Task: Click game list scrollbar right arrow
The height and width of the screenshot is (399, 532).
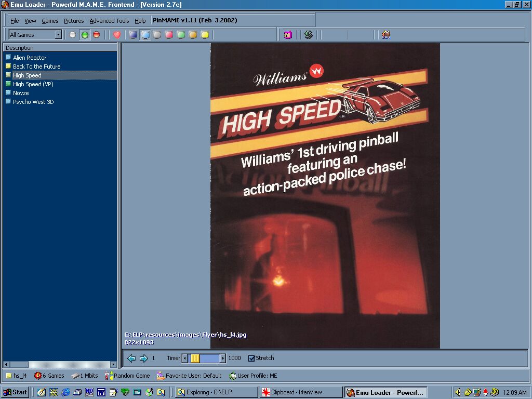Action: click(x=114, y=364)
